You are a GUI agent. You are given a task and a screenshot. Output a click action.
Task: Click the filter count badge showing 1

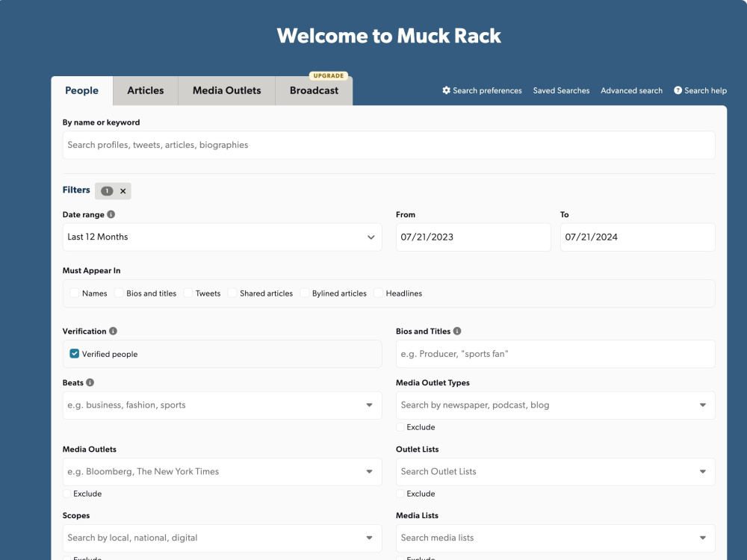[x=107, y=191]
